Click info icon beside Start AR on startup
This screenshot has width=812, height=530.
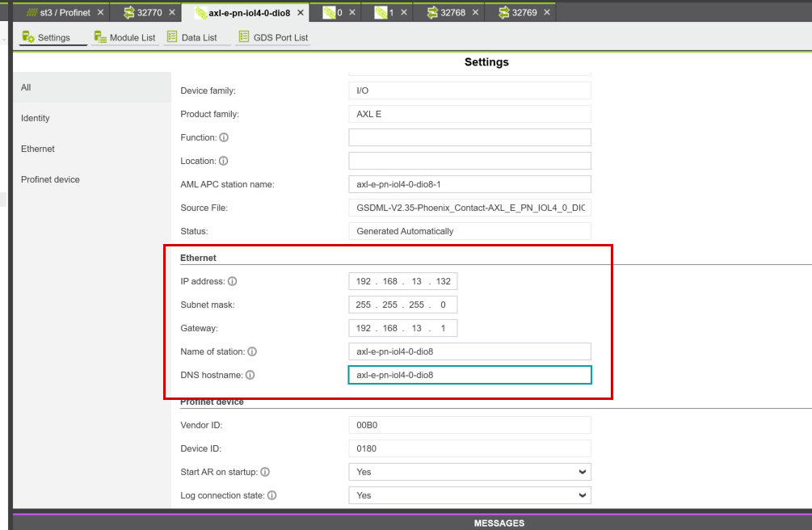(x=265, y=472)
